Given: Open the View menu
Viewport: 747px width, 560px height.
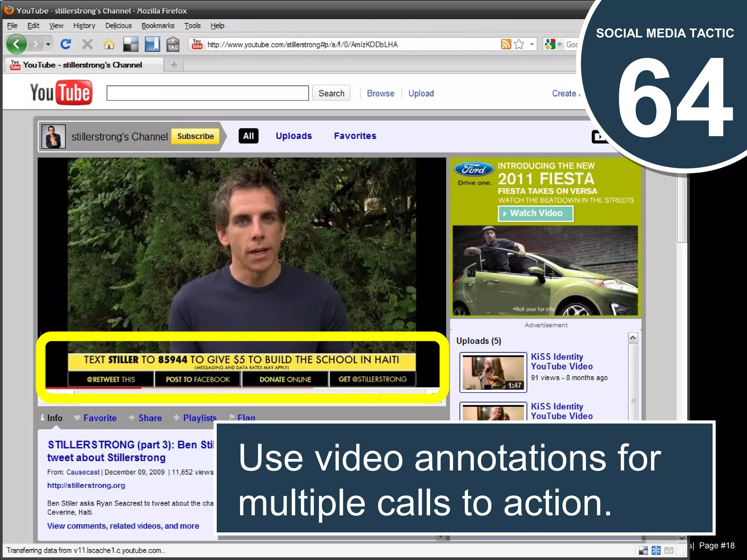Looking at the screenshot, I should [56, 26].
